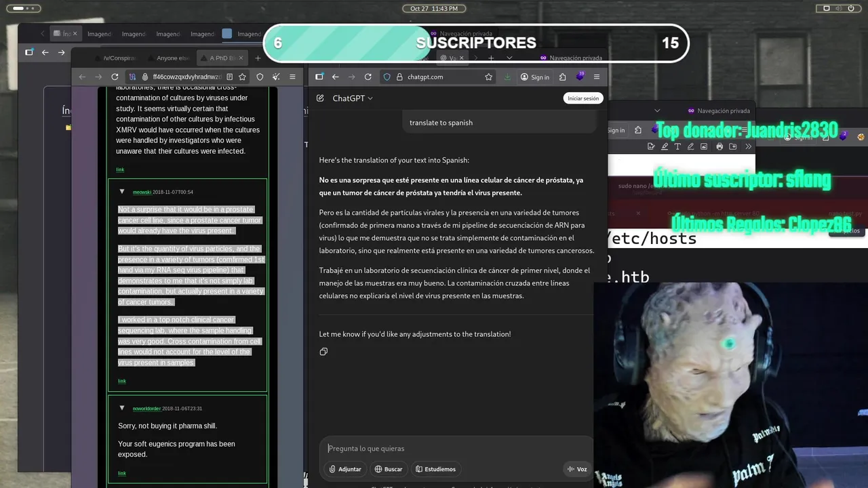Open noworldorder user profile link
This screenshot has height=488, width=868.
tap(146, 409)
